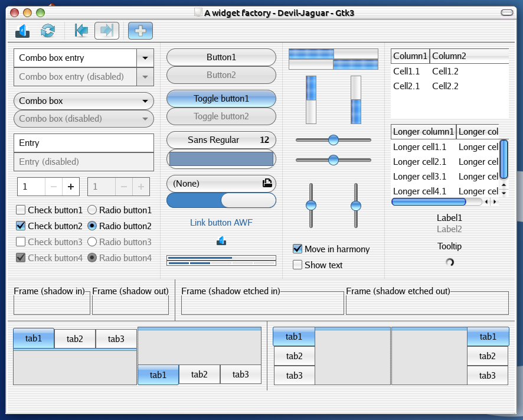Click the pill button at title bar right
Viewport: 523px width, 420px height.
click(x=507, y=12)
